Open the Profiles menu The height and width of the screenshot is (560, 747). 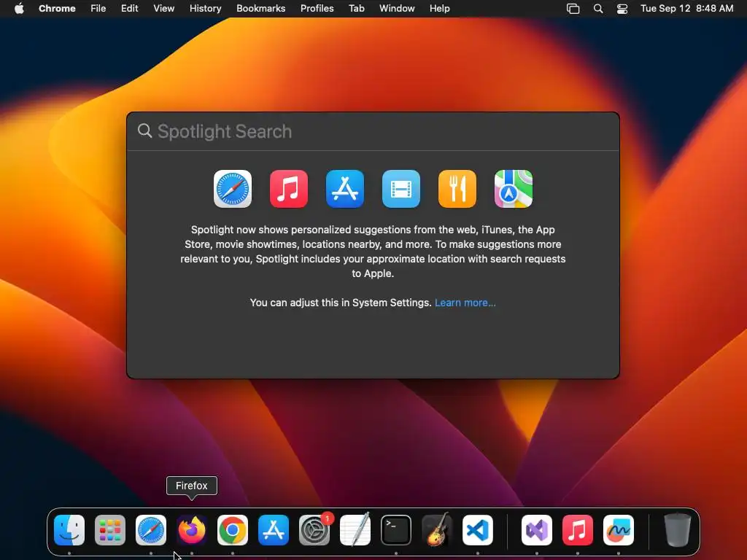[x=317, y=9]
